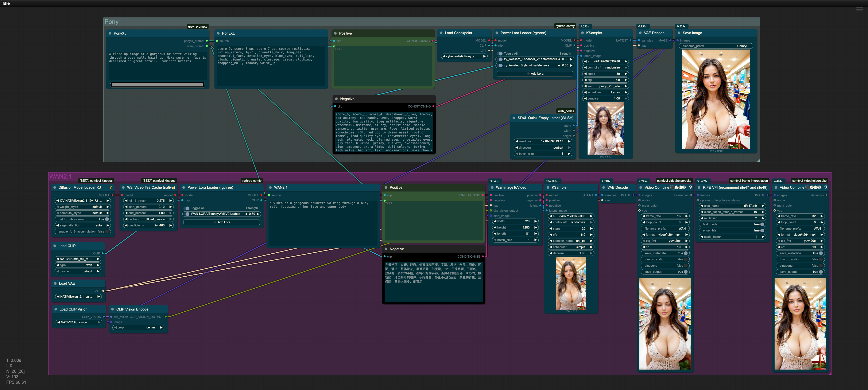Click the scrollbar in PonyXL prompt node

pos(158,85)
